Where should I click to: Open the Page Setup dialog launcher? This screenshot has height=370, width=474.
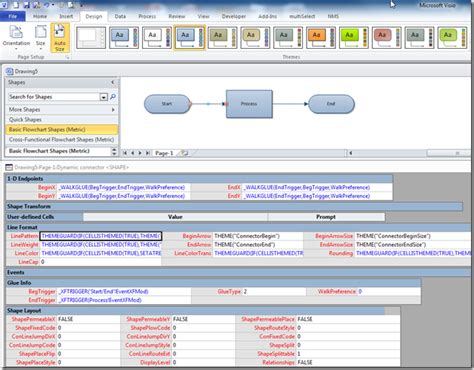[67, 57]
